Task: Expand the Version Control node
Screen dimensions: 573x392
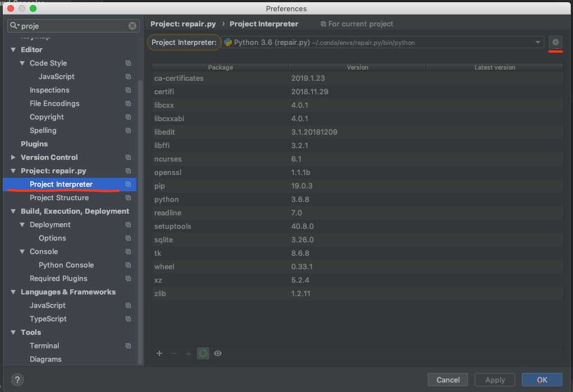Action: (x=13, y=157)
